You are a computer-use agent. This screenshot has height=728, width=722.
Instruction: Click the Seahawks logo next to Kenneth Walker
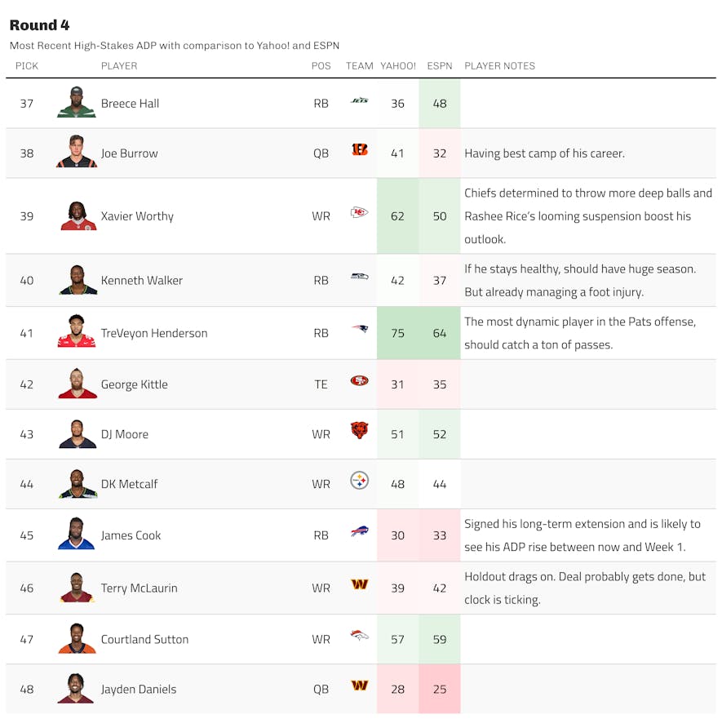pyautogui.click(x=359, y=277)
